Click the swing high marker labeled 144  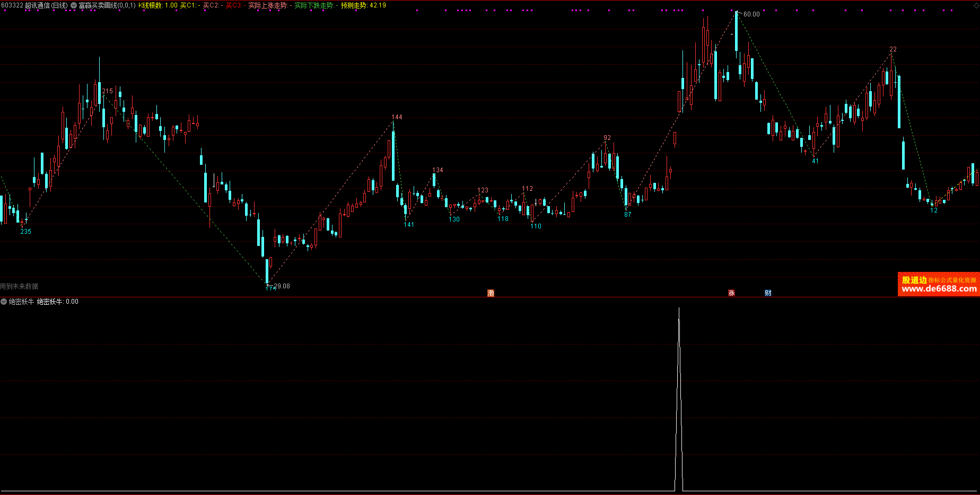pyautogui.click(x=397, y=117)
